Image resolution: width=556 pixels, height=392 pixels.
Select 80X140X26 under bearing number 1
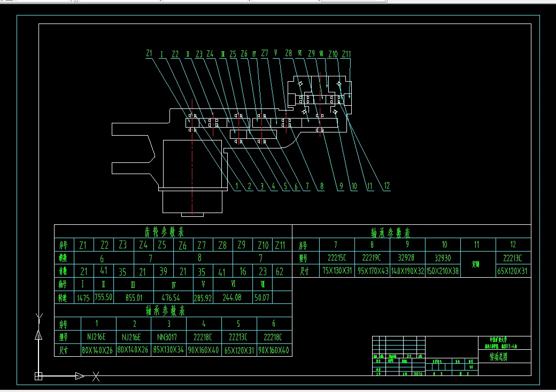coord(97,350)
